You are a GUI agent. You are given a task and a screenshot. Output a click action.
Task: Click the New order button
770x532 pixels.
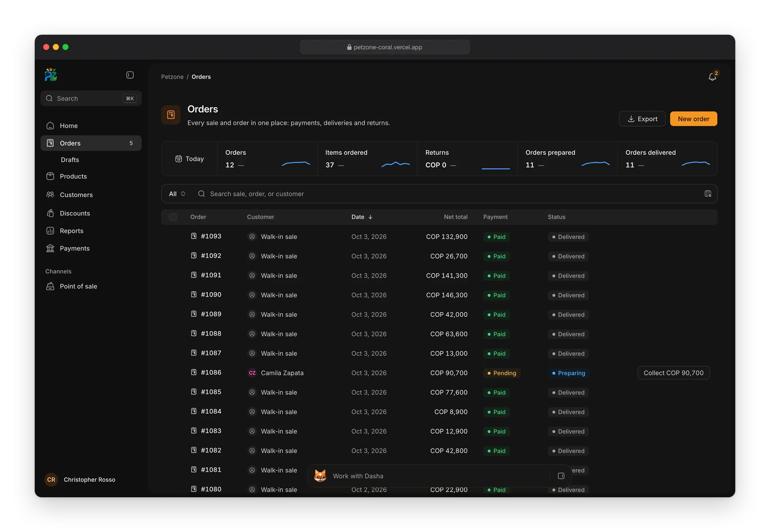point(693,119)
